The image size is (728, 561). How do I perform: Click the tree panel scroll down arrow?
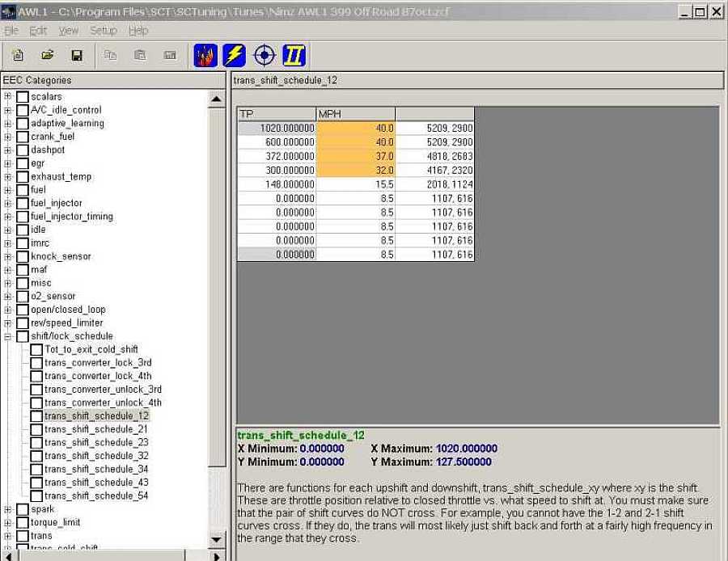tap(216, 540)
